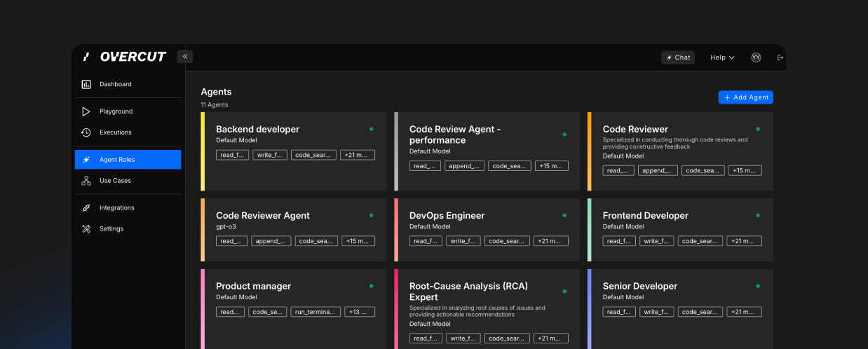Screen dimensions: 868x349
Task: Click periwinkle color bar of Senior Developer
Action: click(590, 309)
